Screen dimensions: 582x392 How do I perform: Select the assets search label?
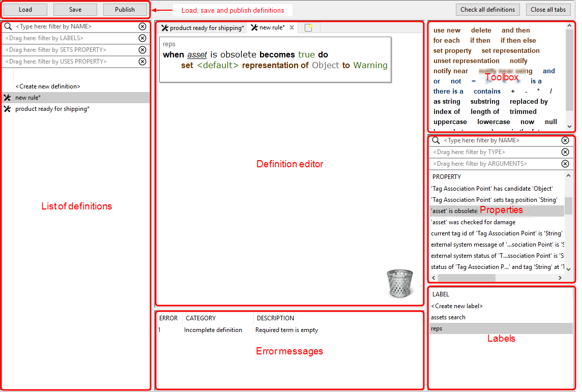(x=501, y=317)
